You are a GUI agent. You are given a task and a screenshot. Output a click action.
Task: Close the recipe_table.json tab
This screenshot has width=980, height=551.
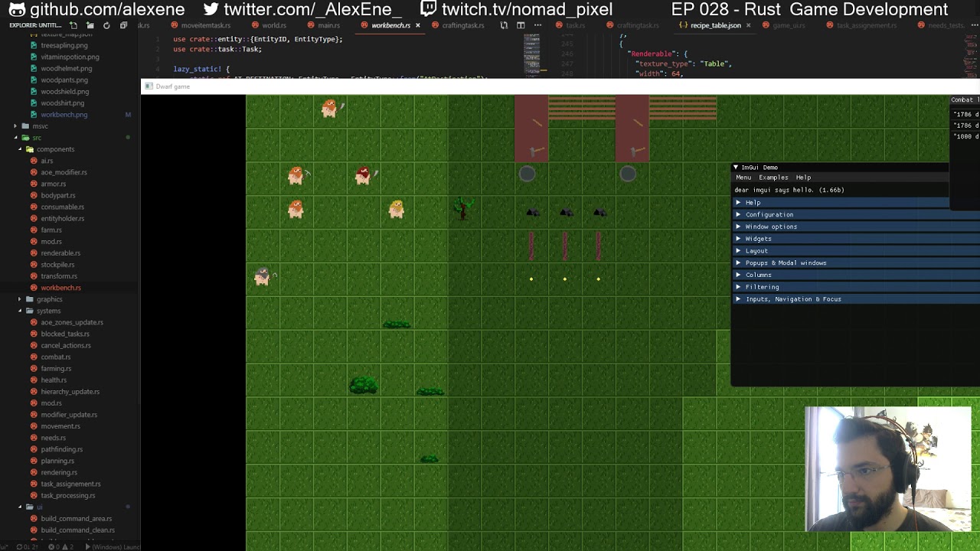[748, 25]
